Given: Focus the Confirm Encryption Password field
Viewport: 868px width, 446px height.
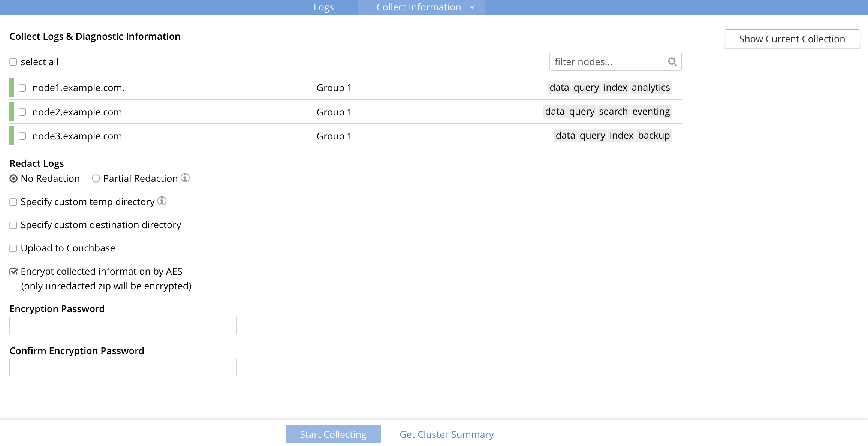Looking at the screenshot, I should pos(123,367).
